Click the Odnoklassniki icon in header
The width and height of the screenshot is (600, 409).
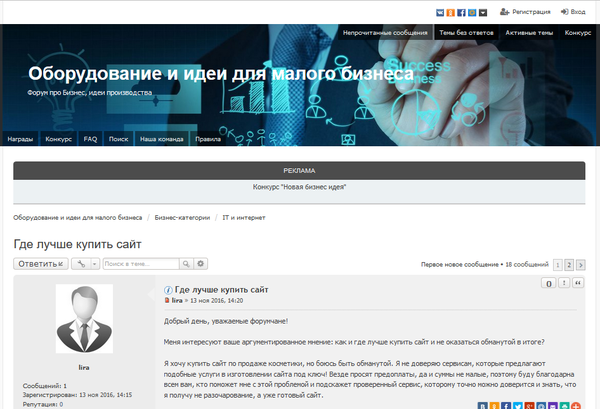(x=451, y=12)
